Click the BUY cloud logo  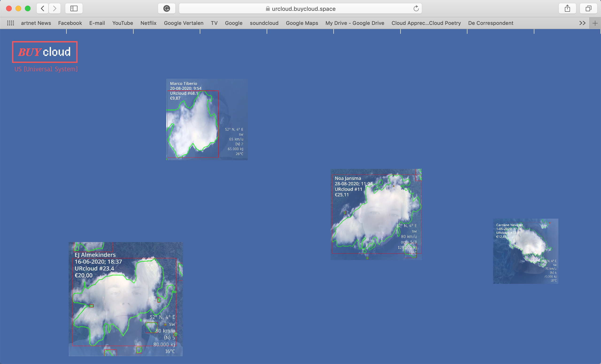pyautogui.click(x=45, y=52)
